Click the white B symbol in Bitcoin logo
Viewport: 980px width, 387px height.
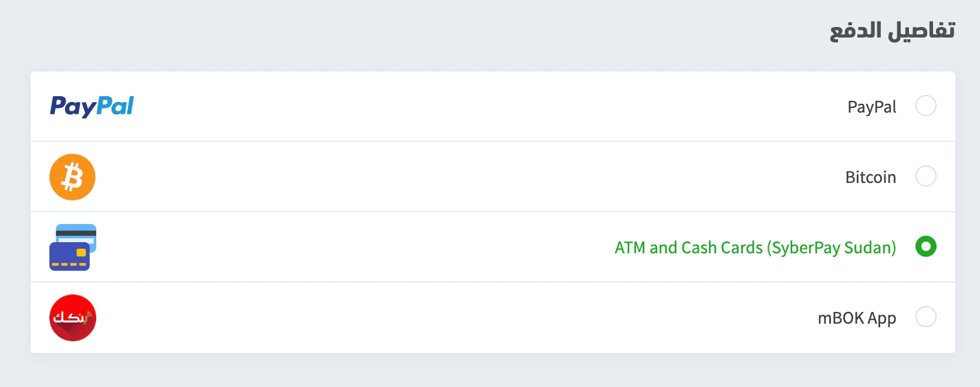point(72,176)
